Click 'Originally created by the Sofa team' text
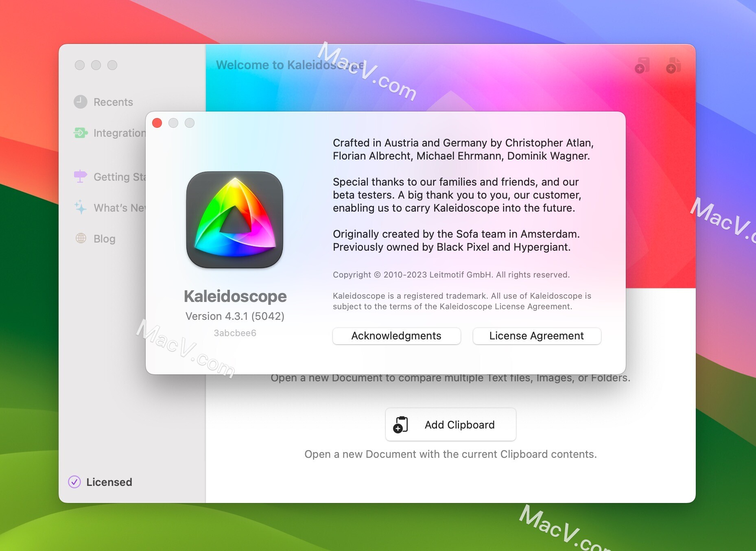Image resolution: width=756 pixels, height=551 pixels. 456,241
